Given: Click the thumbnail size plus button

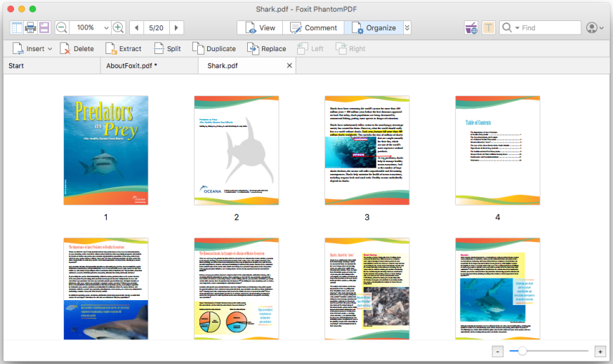Looking at the screenshot, I should click(600, 351).
